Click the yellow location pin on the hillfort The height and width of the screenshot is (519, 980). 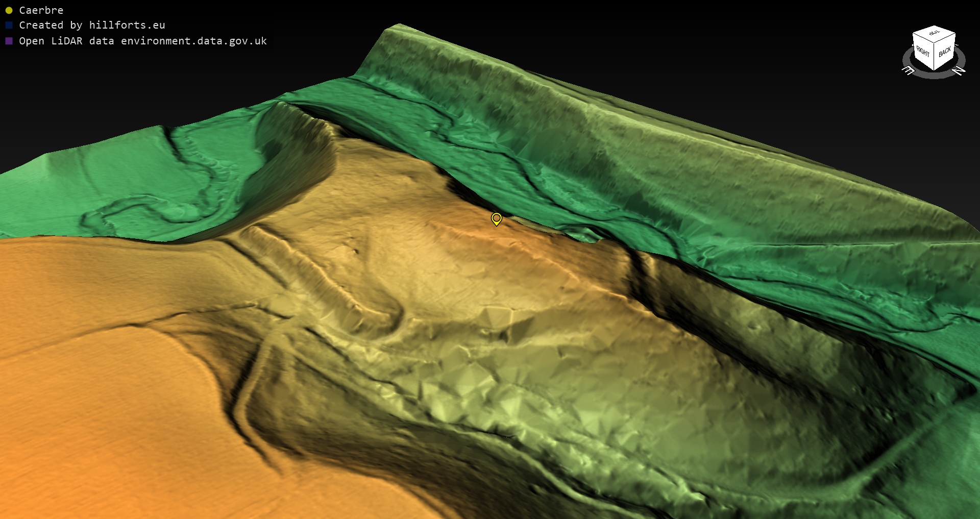[496, 219]
